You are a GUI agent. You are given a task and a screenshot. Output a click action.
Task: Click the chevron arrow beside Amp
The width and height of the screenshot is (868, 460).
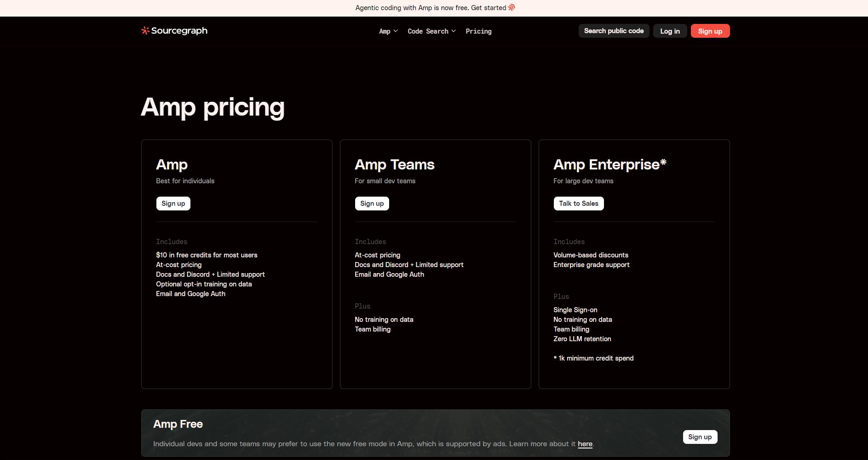(396, 31)
